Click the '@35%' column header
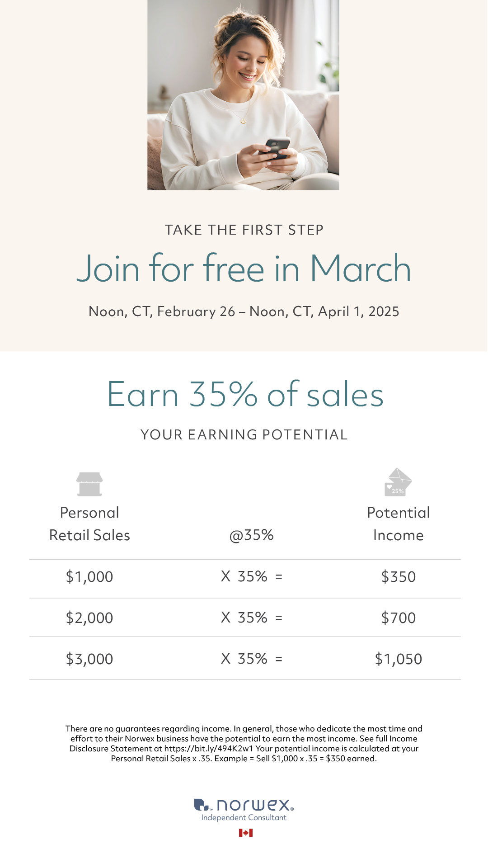This screenshot has height=868, width=488. tap(252, 535)
